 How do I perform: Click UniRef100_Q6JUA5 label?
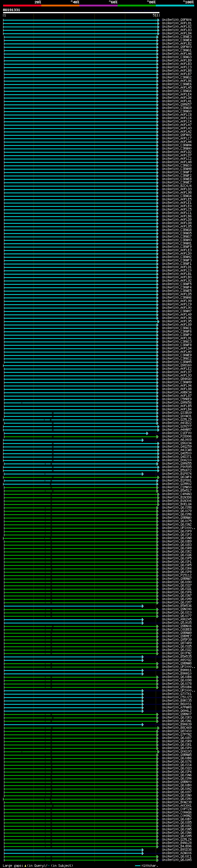click(x=177, y=860)
